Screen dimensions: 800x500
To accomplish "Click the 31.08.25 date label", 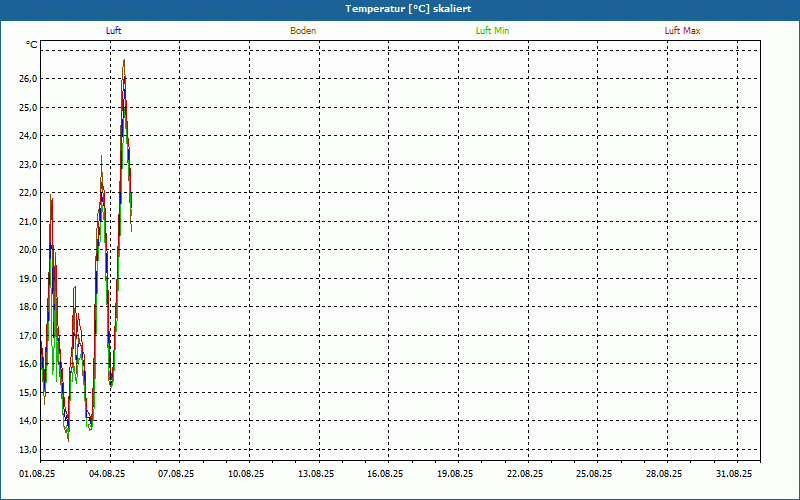I will [x=734, y=474].
